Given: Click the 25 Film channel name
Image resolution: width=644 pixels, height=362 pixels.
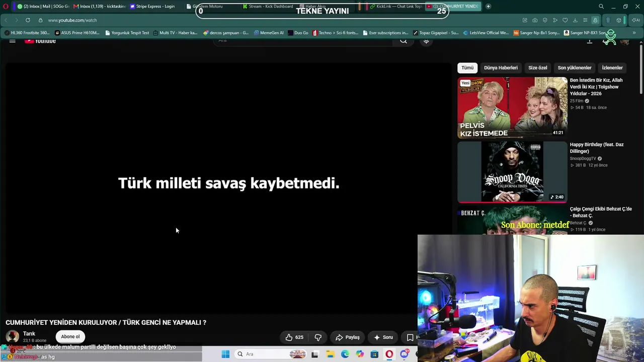Looking at the screenshot, I should (x=577, y=101).
